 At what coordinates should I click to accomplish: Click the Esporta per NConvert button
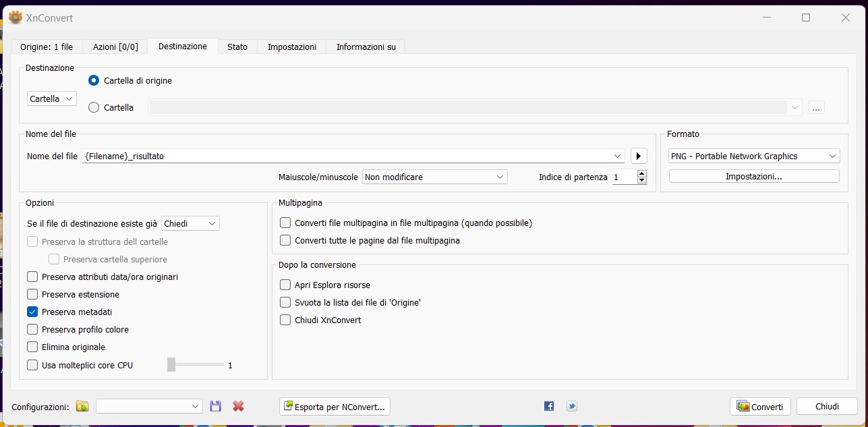tap(335, 407)
